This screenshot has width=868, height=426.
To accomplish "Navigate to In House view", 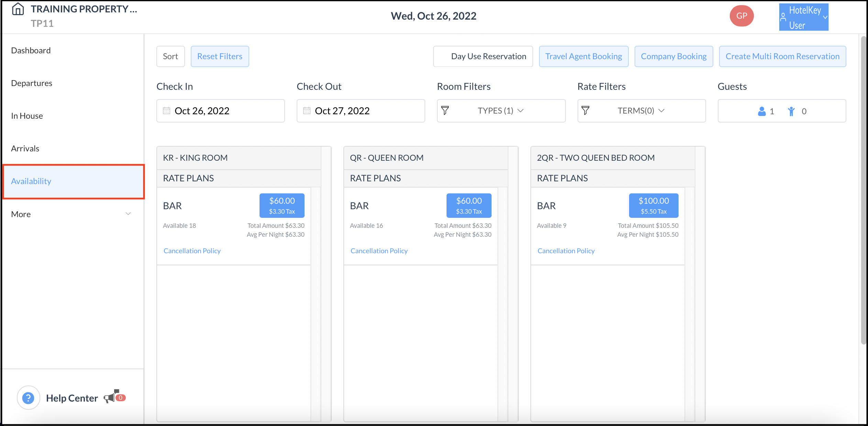I will click(x=27, y=116).
